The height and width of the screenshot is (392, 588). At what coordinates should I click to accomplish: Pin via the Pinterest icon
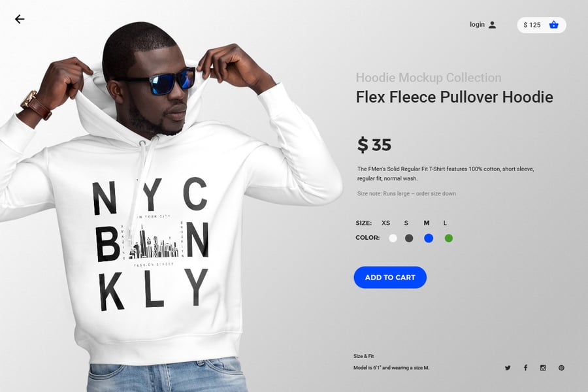(561, 368)
